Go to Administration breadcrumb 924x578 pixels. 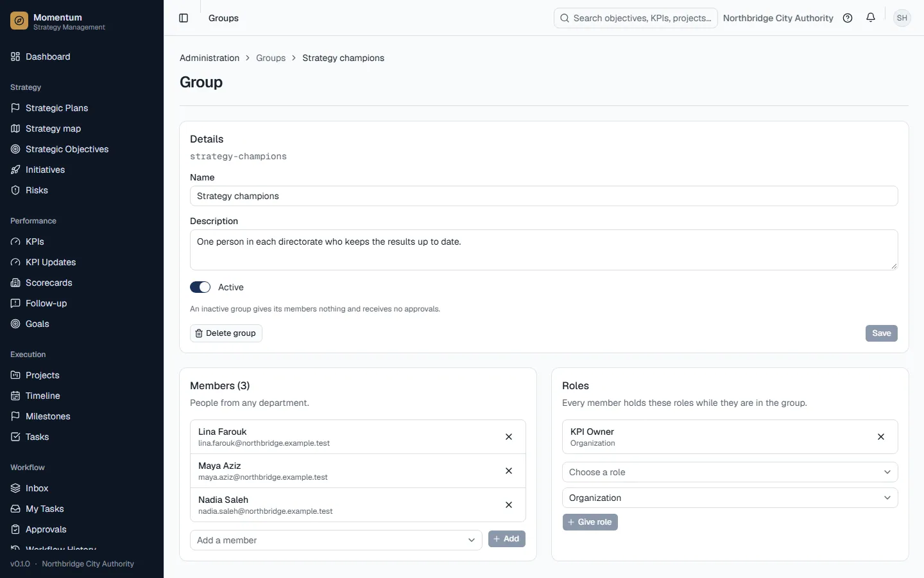(x=209, y=58)
